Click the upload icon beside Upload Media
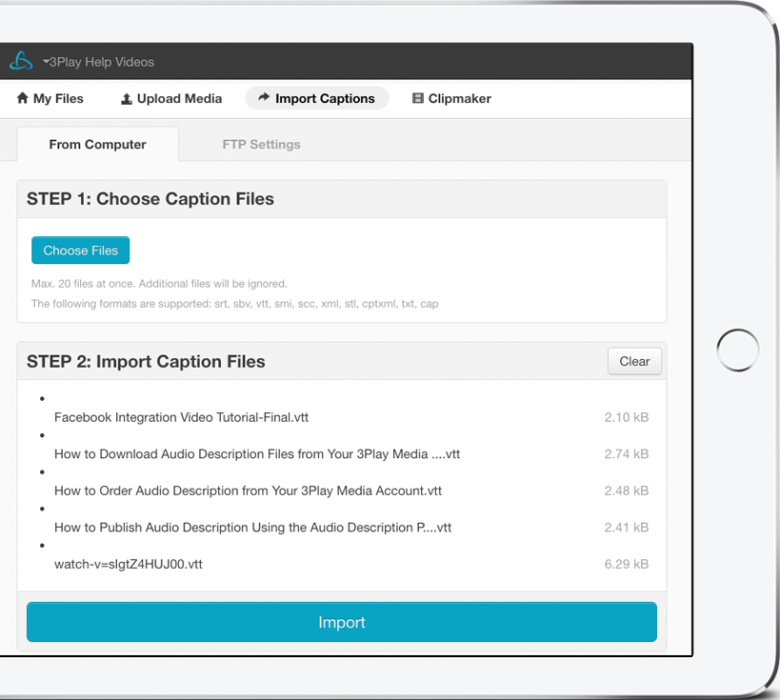Viewport: 780px width, 700px height. [x=127, y=99]
